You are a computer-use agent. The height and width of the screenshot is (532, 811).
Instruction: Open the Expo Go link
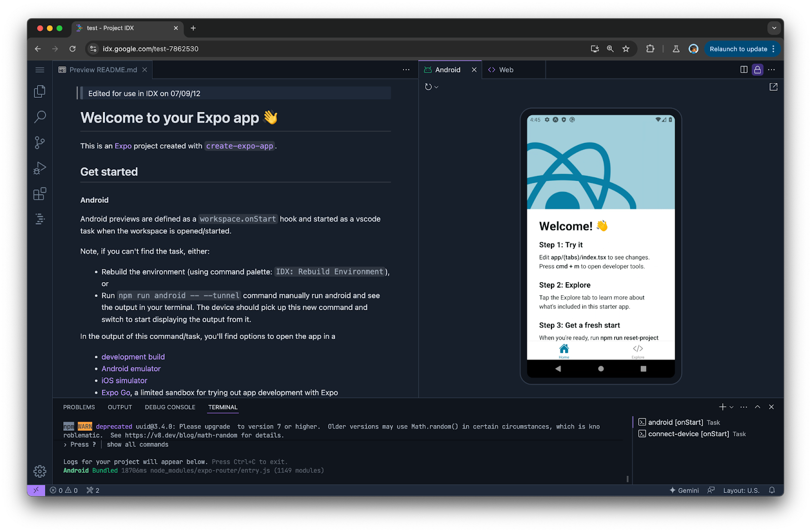[116, 393]
